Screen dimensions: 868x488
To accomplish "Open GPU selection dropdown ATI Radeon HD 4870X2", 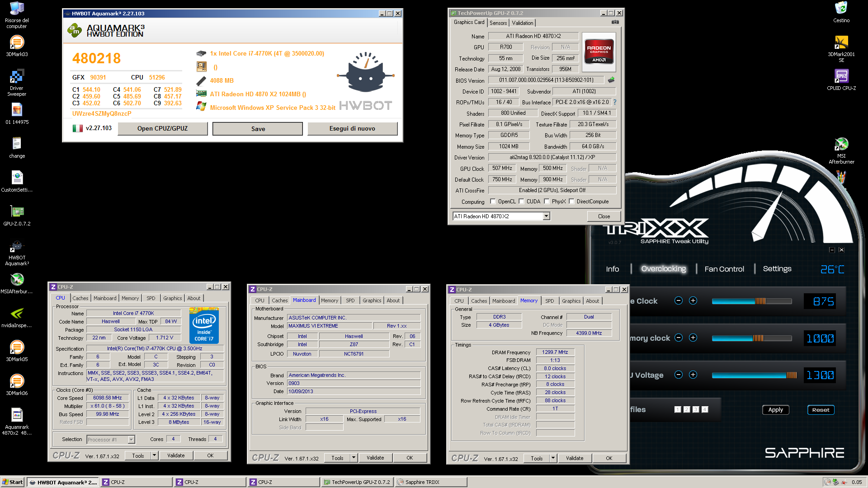I will click(x=501, y=216).
